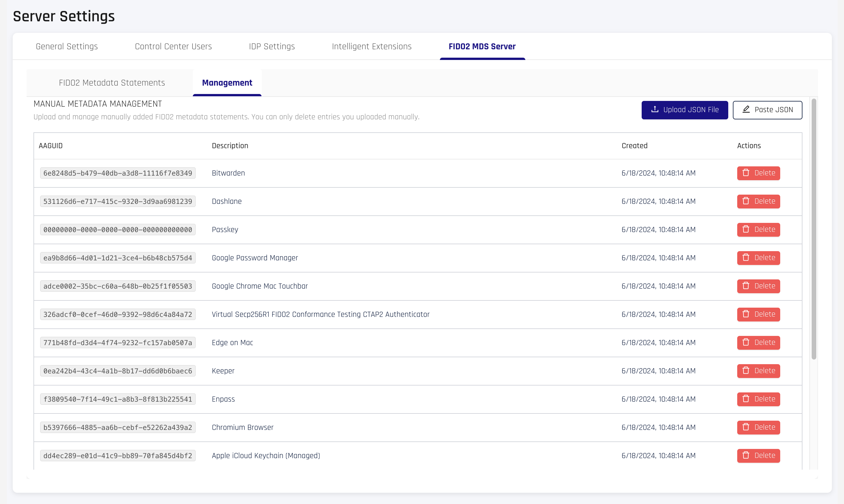Delete the Enpass metadata entry
The image size is (844, 504).
(758, 399)
